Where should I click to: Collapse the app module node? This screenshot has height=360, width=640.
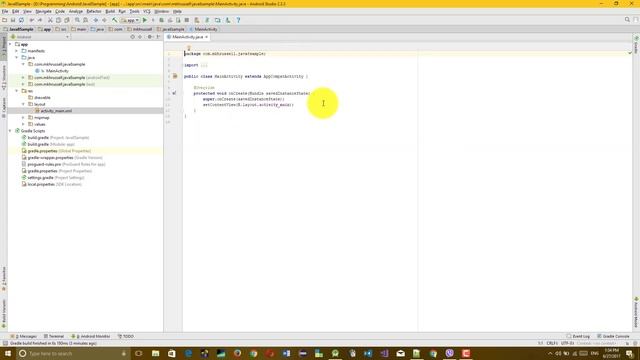coord(10,44)
